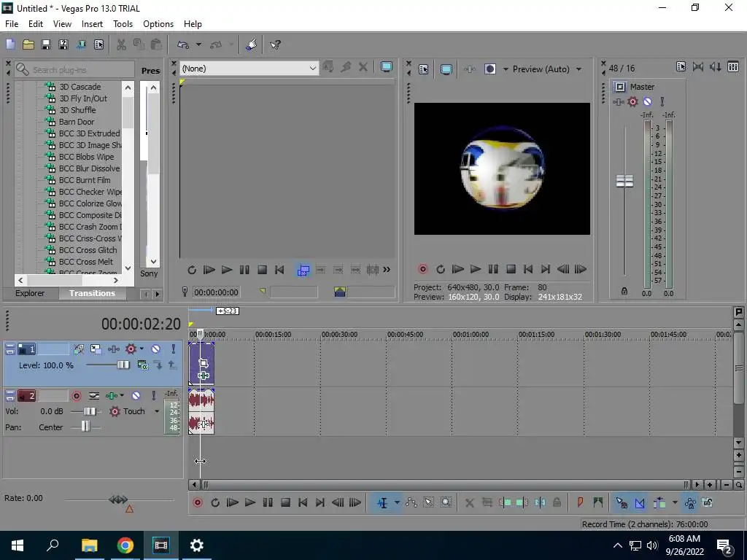Image resolution: width=747 pixels, height=560 pixels.
Task: Toggle Enable Snapping in timeline toolbar
Action: click(x=622, y=503)
